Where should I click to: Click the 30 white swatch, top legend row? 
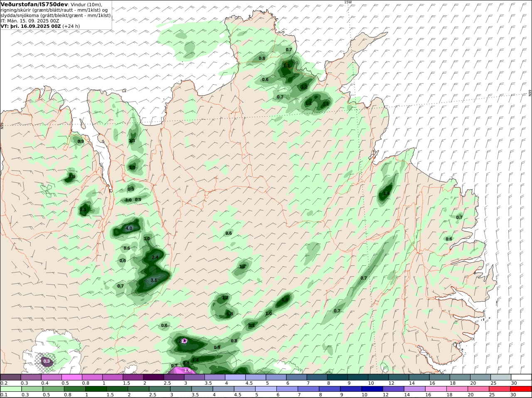point(521,377)
